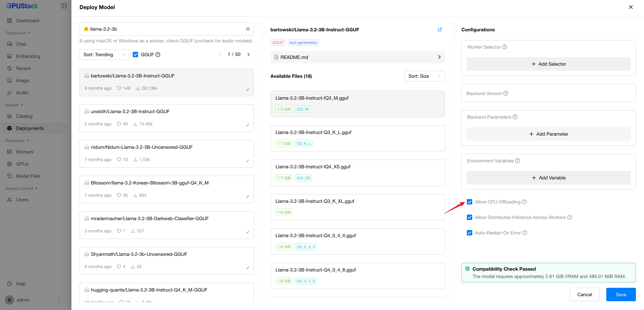Click the Help question mark icon
Viewport: 644px width, 310px height.
(9, 284)
